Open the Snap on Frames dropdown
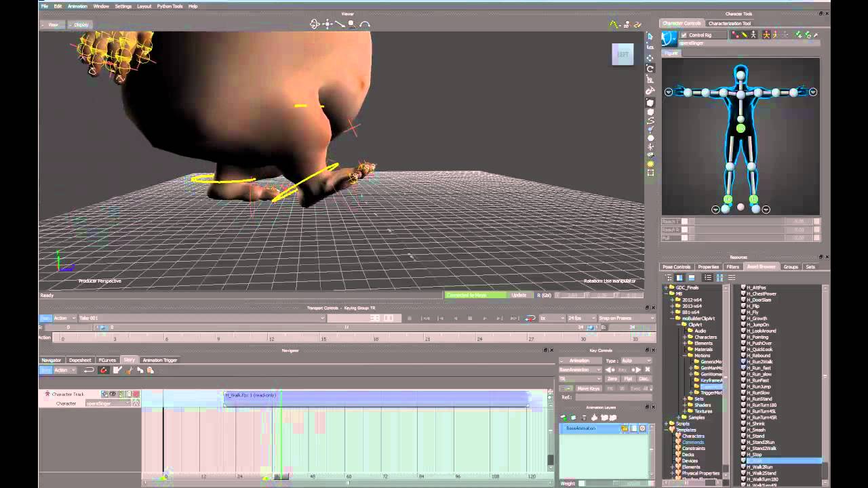868x488 pixels. coord(627,318)
